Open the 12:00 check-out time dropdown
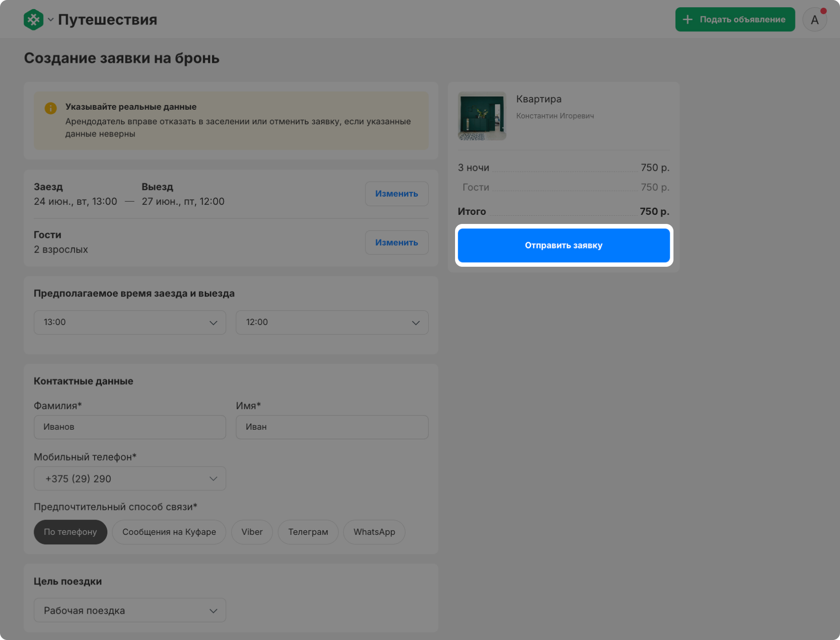Viewport: 840px width, 640px height. [x=332, y=323]
